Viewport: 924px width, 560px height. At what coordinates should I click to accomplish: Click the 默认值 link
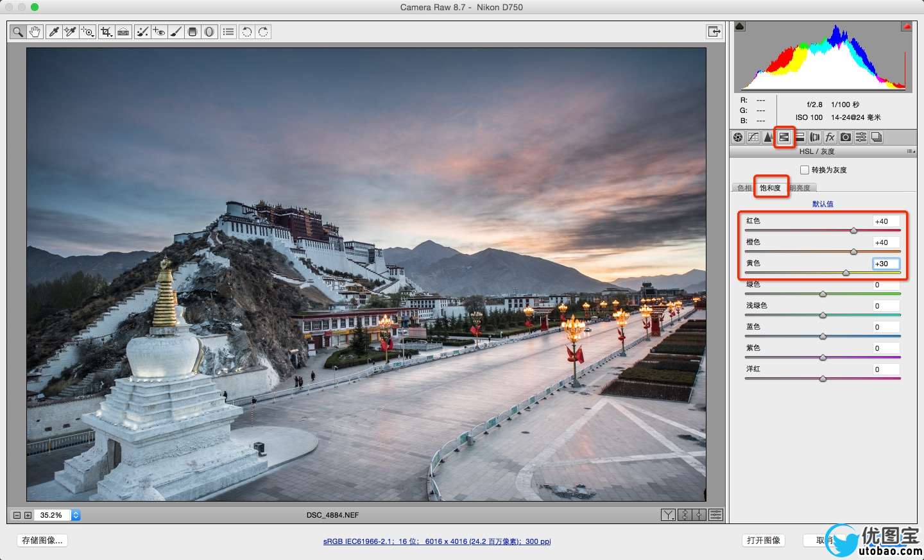823,204
